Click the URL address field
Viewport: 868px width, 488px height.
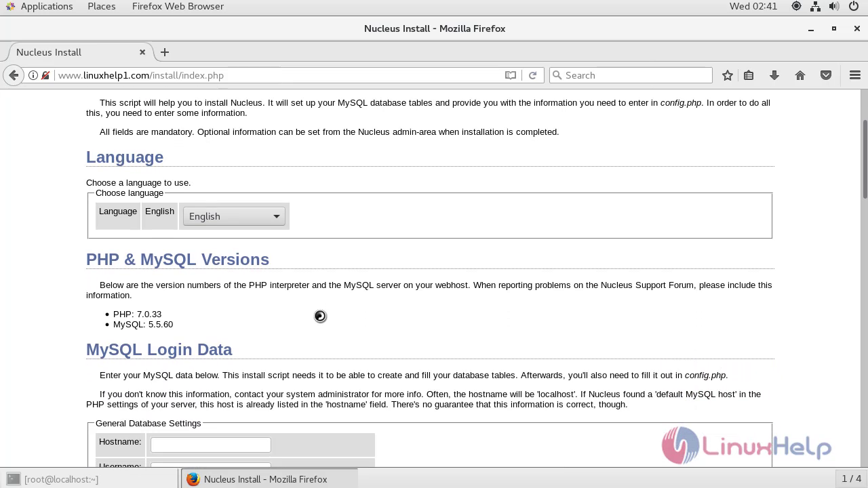[x=278, y=75]
